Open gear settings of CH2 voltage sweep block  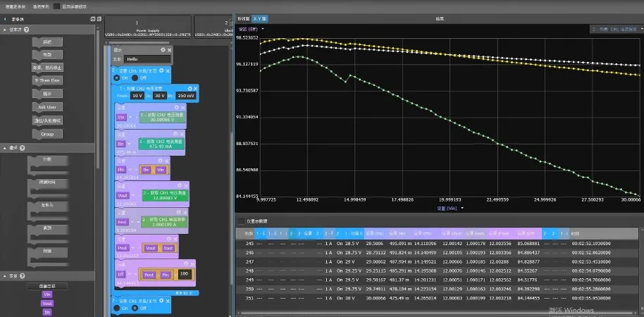190,89
